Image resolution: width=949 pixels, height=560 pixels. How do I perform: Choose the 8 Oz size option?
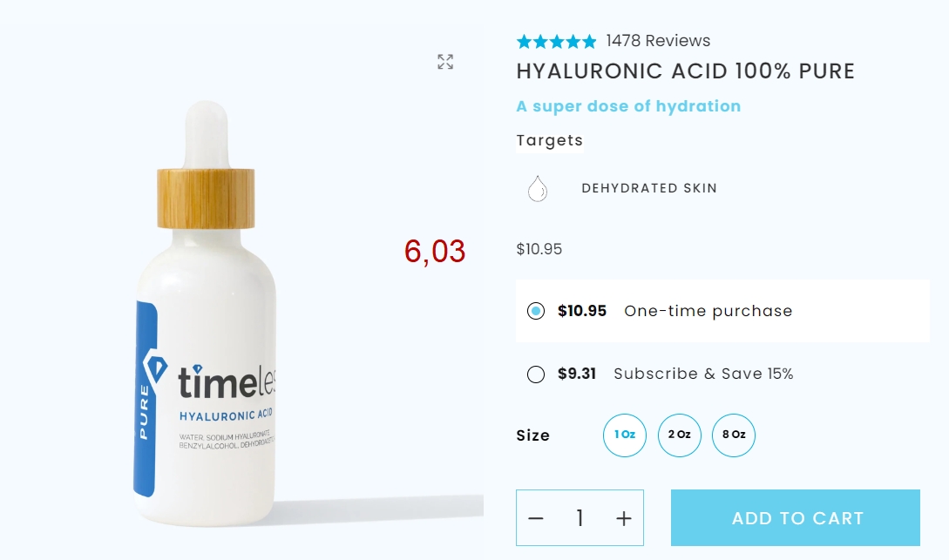[734, 435]
